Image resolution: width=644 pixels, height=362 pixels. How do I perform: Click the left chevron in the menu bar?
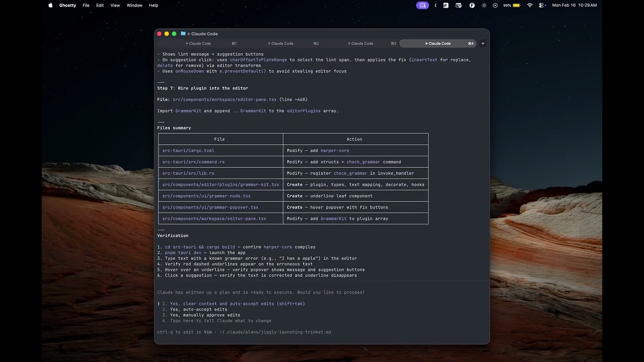[x=435, y=5]
